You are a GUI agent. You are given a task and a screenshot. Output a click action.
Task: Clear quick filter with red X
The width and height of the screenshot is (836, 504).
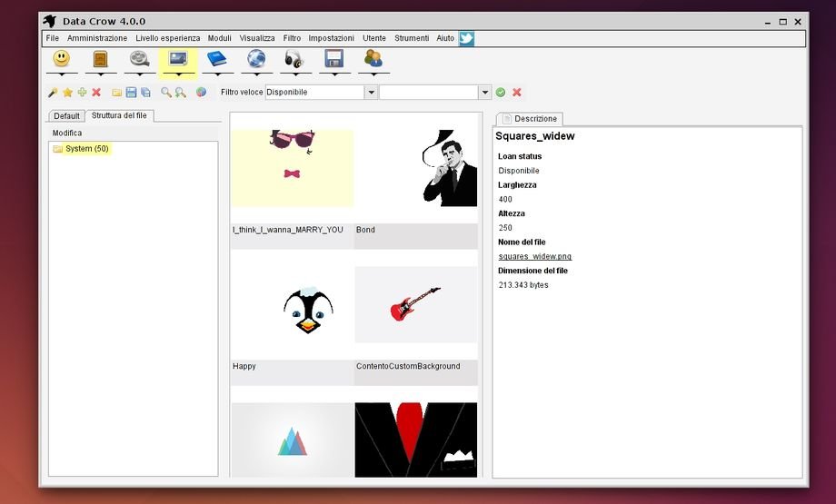(x=517, y=93)
